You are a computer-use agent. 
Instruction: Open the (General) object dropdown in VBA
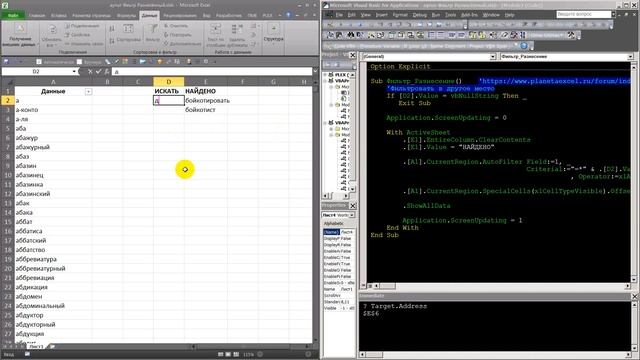click(493, 56)
